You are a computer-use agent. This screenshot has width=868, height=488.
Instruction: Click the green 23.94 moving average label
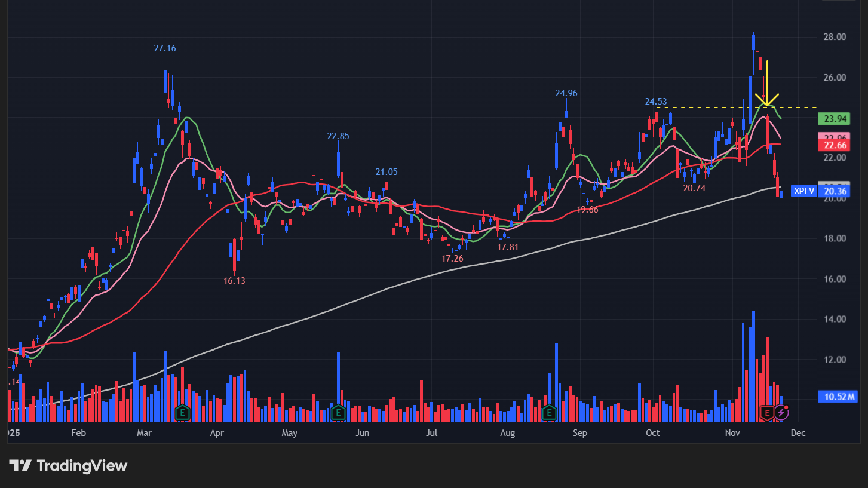[x=836, y=118]
